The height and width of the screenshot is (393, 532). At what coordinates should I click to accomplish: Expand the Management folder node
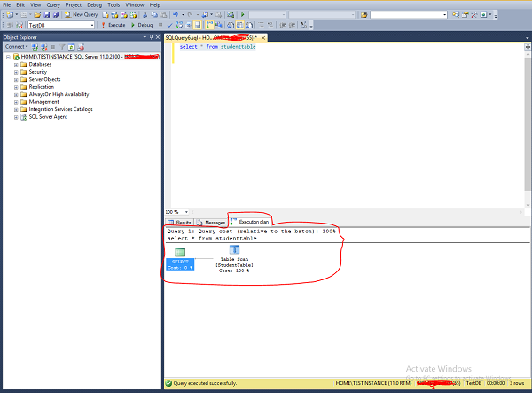15,101
